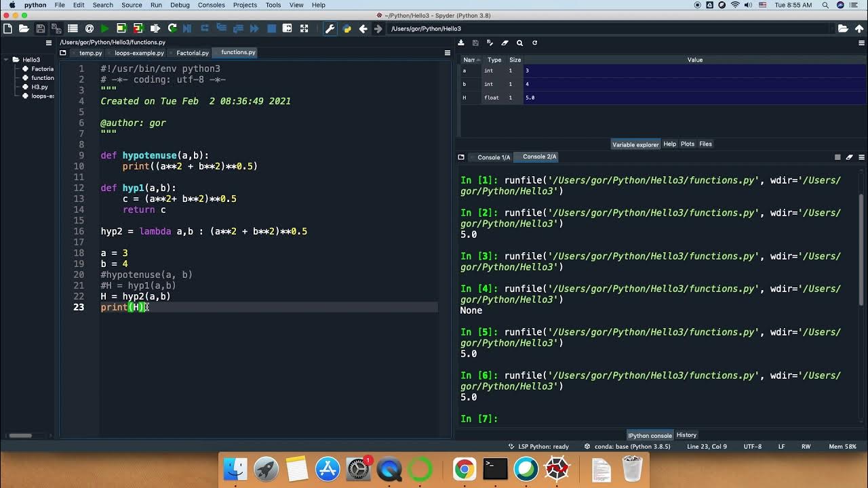The height and width of the screenshot is (488, 868).
Task: Open the Variable explorer options menu
Action: click(x=862, y=43)
